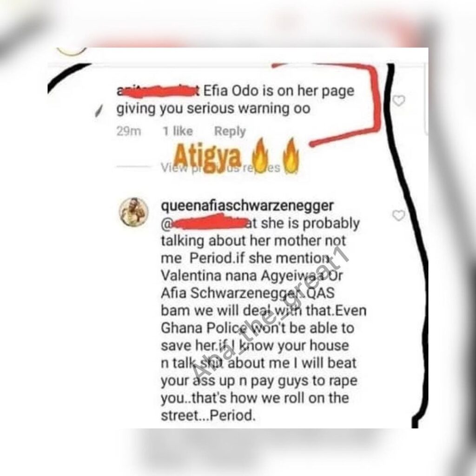This screenshot has width=476, height=476.
Task: Open the '1 like' likes list
Action: [x=178, y=131]
